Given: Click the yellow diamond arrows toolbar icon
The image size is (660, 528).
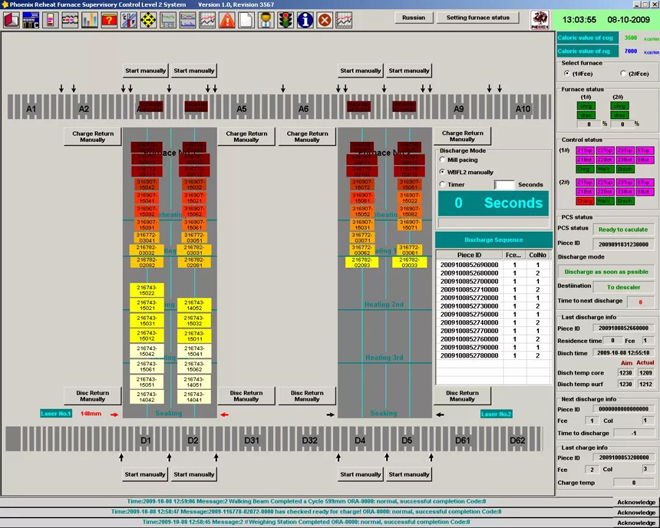Looking at the screenshot, I should coord(148,19).
